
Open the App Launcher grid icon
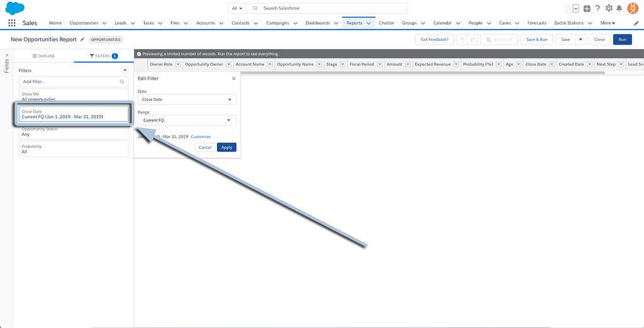[x=12, y=23]
